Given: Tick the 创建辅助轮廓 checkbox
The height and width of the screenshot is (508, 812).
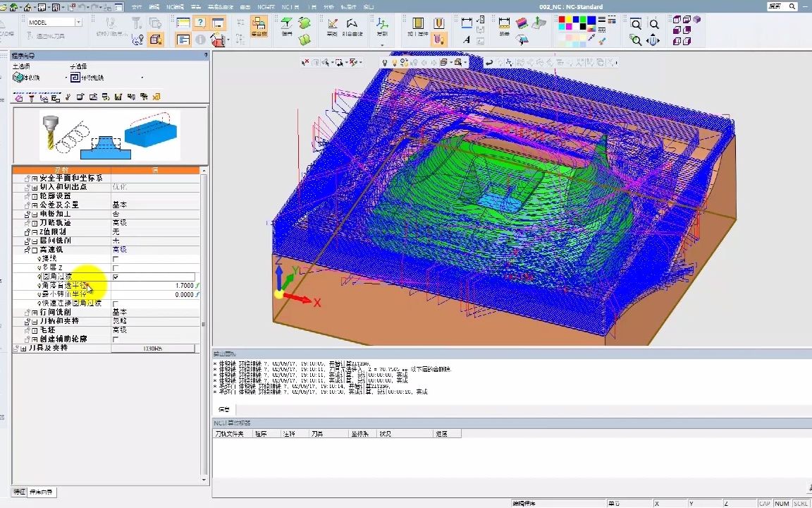Looking at the screenshot, I should click(116, 339).
